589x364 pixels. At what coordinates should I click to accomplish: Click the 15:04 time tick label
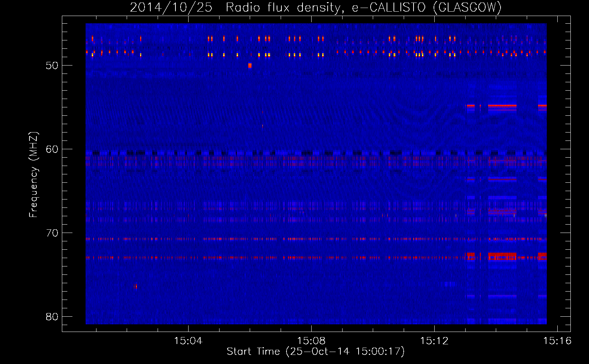[x=188, y=341]
